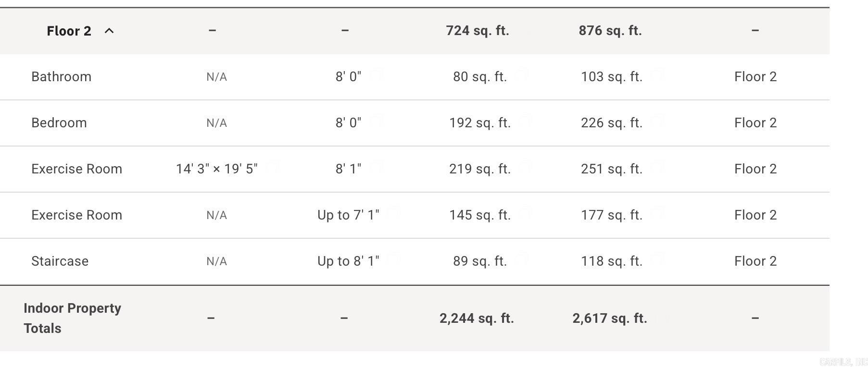Click copy icon beside Bathroom 8' 0" height

pyautogui.click(x=376, y=75)
